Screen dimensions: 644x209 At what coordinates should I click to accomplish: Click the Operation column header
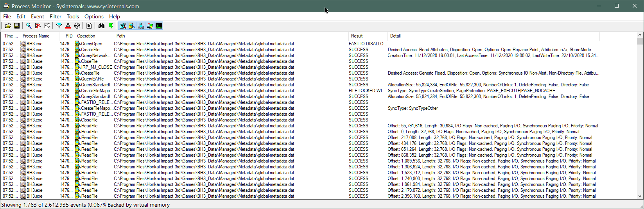click(94, 36)
